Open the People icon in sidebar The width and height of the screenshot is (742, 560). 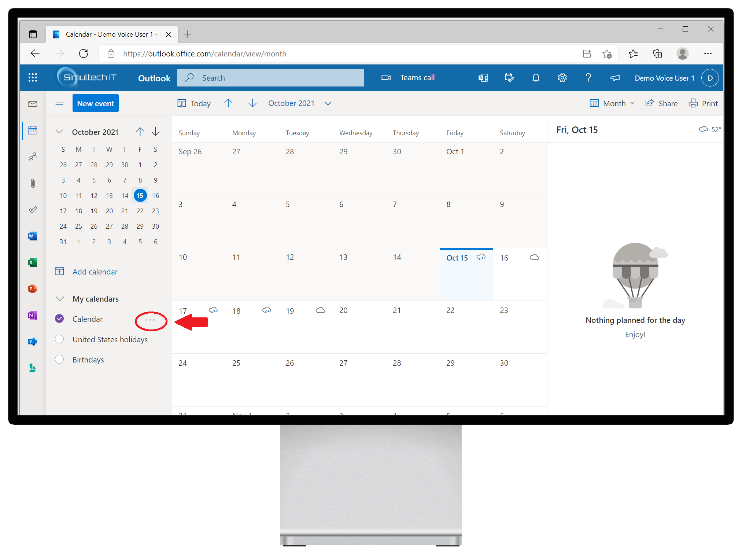(x=33, y=157)
